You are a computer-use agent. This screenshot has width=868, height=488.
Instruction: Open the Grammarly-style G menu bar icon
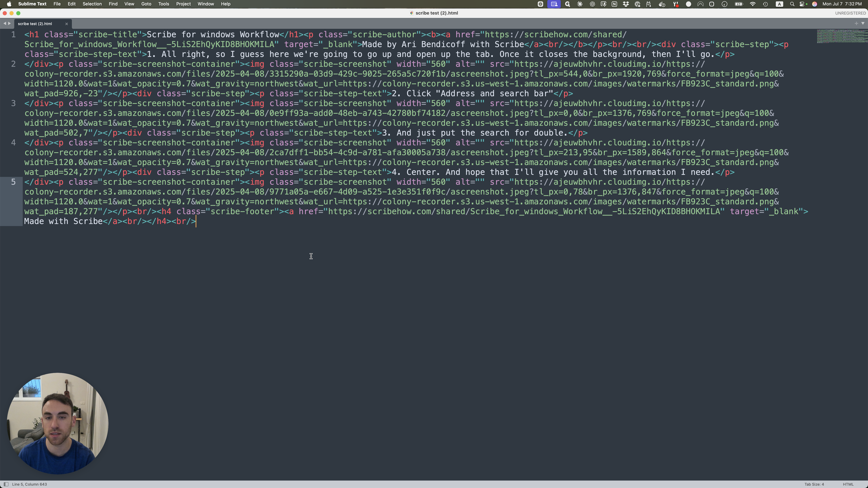click(x=567, y=4)
